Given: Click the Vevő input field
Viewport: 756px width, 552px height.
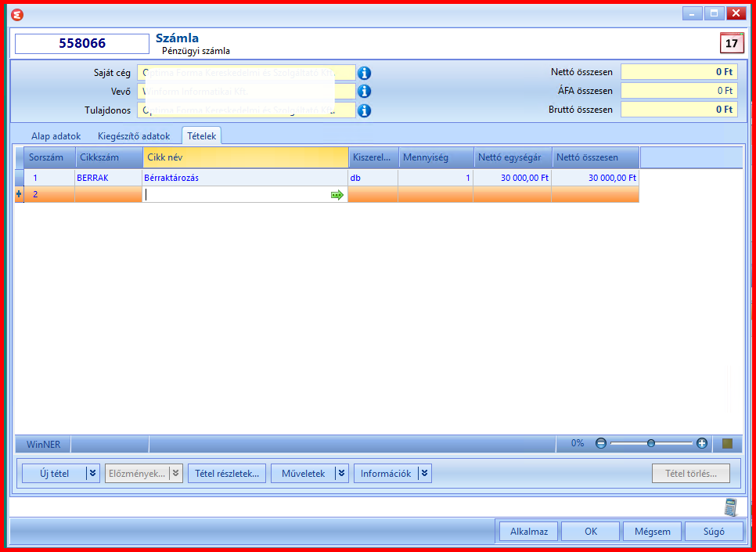Looking at the screenshot, I should click(247, 91).
